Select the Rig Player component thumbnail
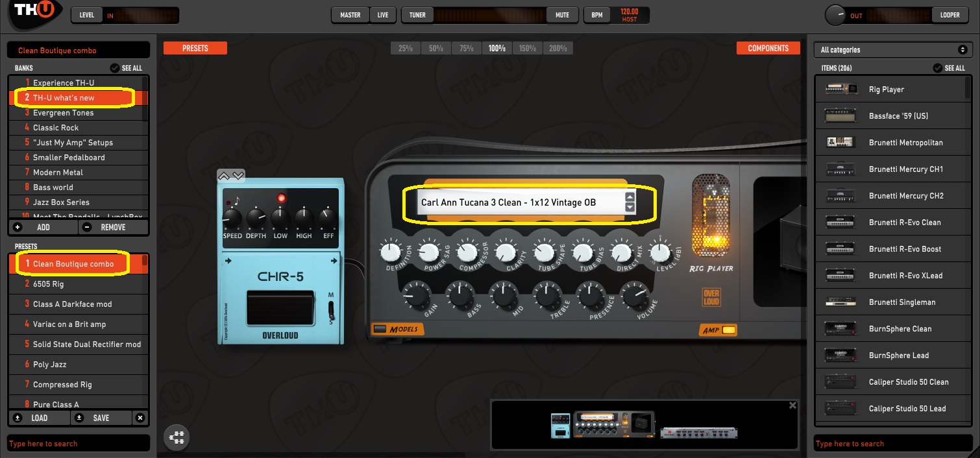Image resolution: width=980 pixels, height=458 pixels. click(x=842, y=90)
